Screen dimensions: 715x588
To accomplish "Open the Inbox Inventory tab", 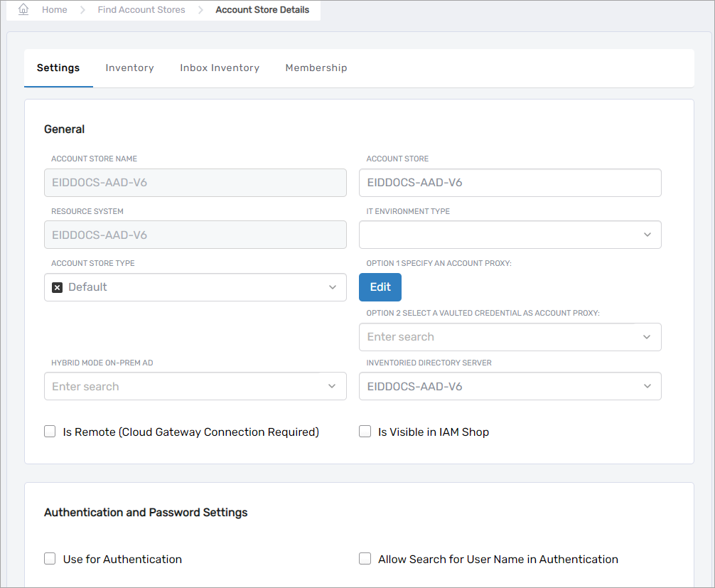I will point(220,68).
